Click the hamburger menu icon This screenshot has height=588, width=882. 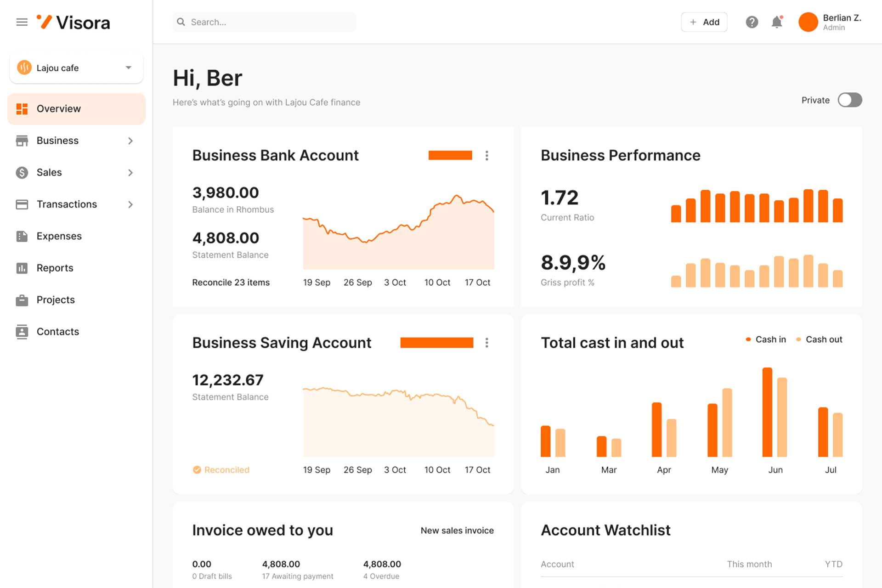point(22,22)
